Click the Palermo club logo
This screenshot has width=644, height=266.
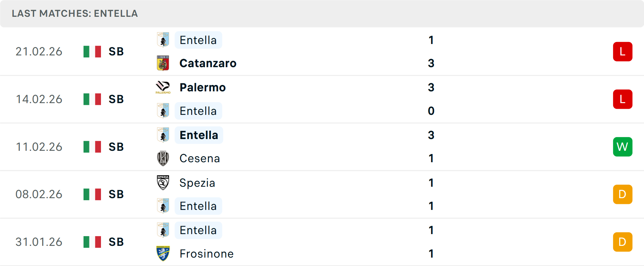pyautogui.click(x=163, y=87)
